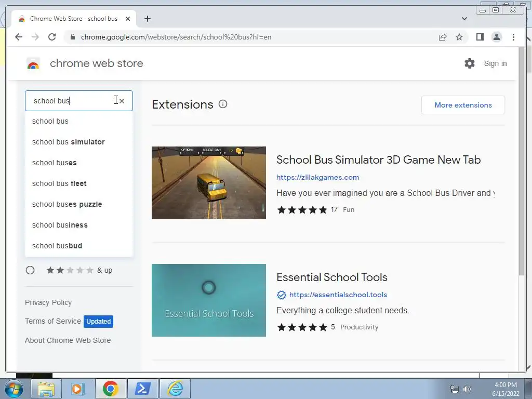Reload the Chrome Web Store page
532x399 pixels.
52,37
